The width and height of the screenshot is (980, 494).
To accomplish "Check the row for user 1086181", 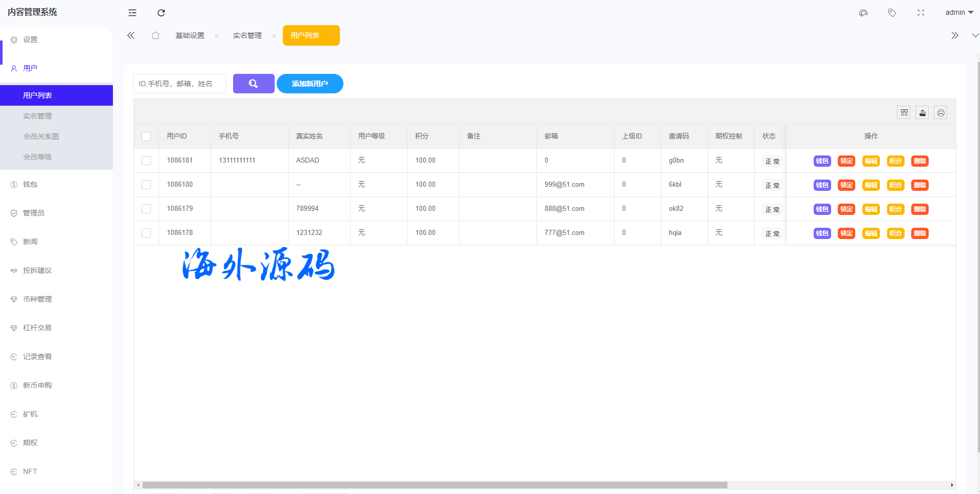I will [x=146, y=161].
